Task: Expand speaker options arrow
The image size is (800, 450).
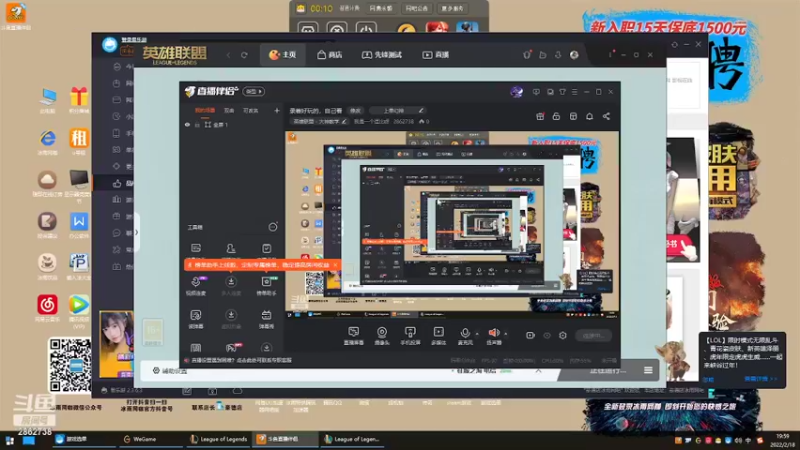Action: click(x=506, y=334)
